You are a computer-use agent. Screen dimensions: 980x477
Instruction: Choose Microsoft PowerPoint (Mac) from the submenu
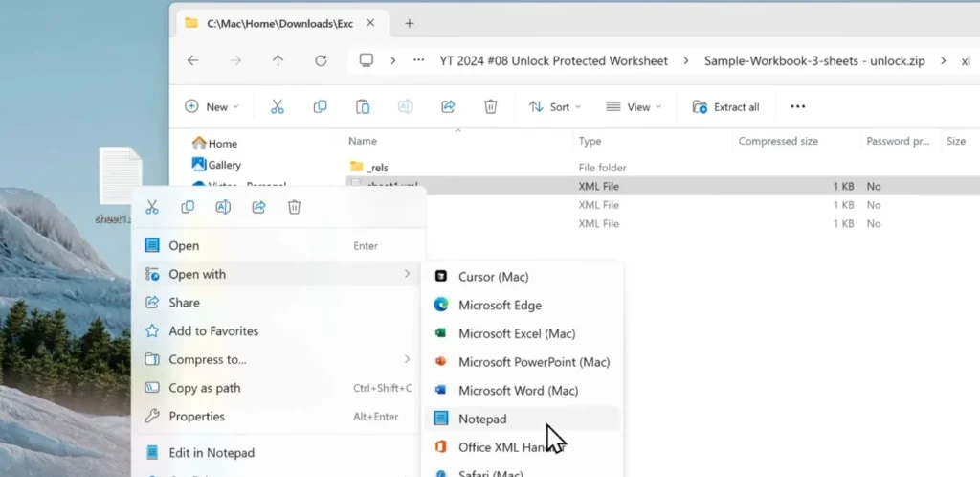click(x=522, y=362)
